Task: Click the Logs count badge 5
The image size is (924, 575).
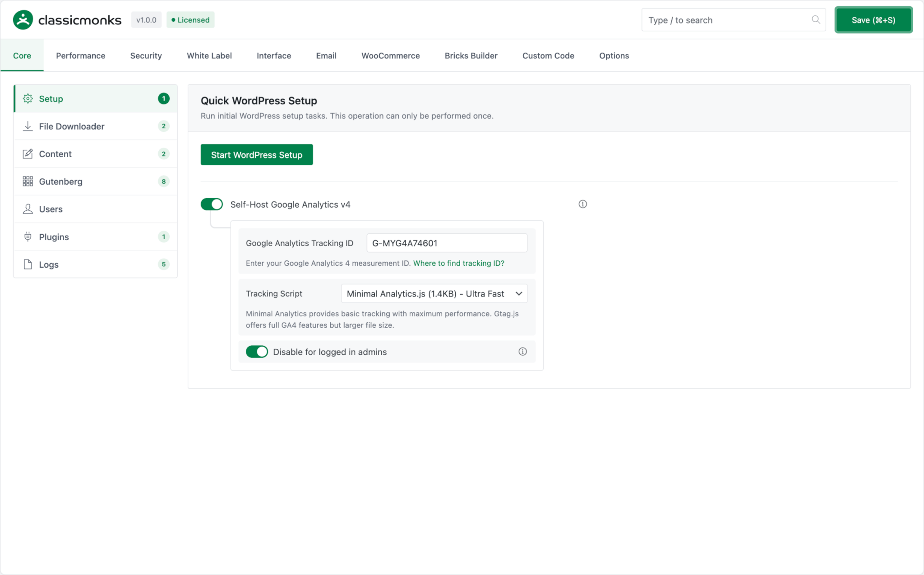Action: pos(164,264)
